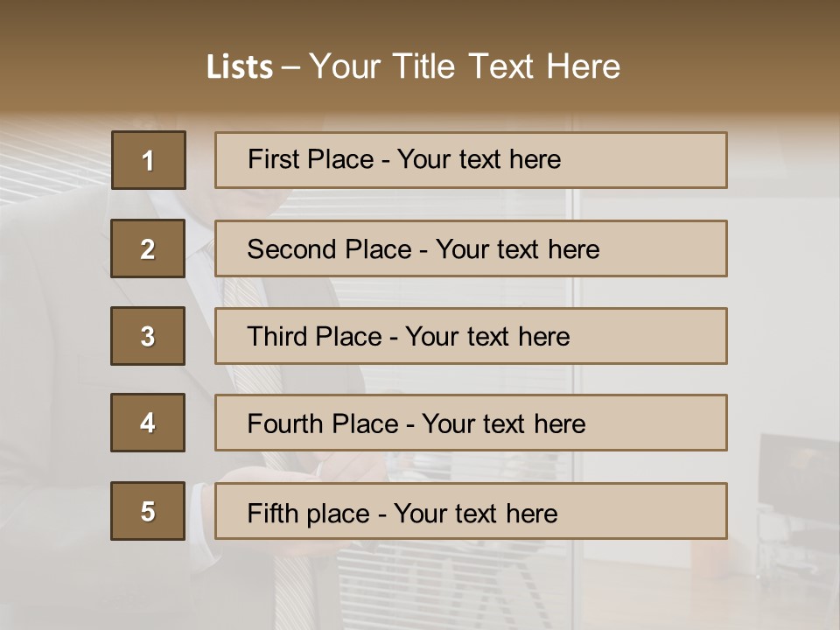Viewport: 840px width, 630px height.
Task: Click the words 'Fourth Place' in the fourth bar
Action: pos(323,423)
